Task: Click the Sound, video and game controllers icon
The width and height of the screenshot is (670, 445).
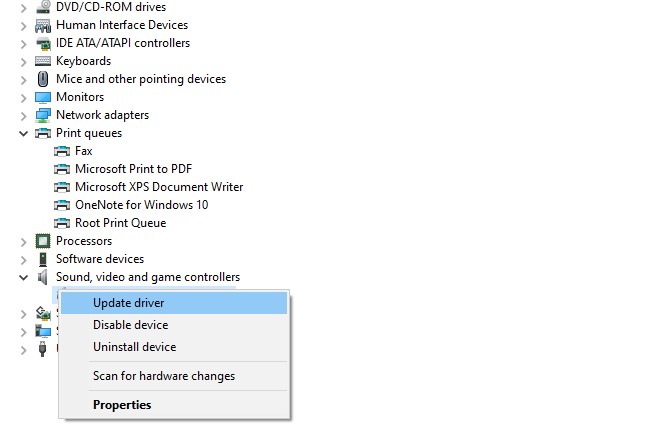Action: tap(43, 277)
